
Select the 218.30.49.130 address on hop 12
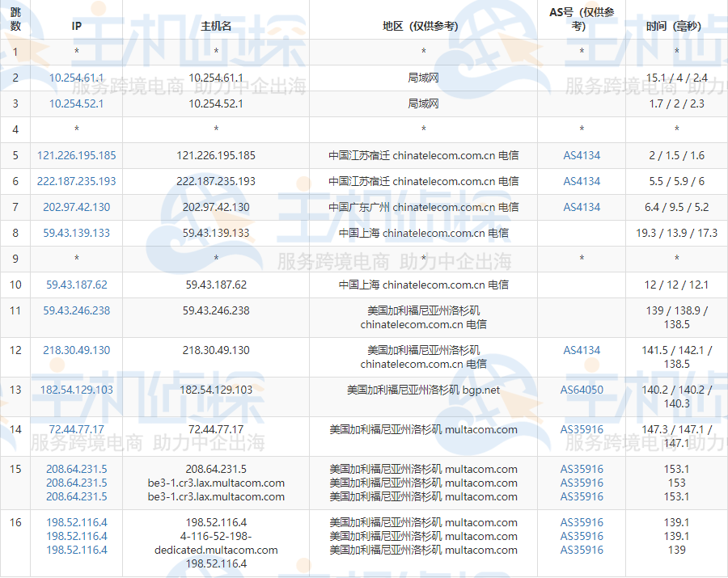click(x=76, y=350)
